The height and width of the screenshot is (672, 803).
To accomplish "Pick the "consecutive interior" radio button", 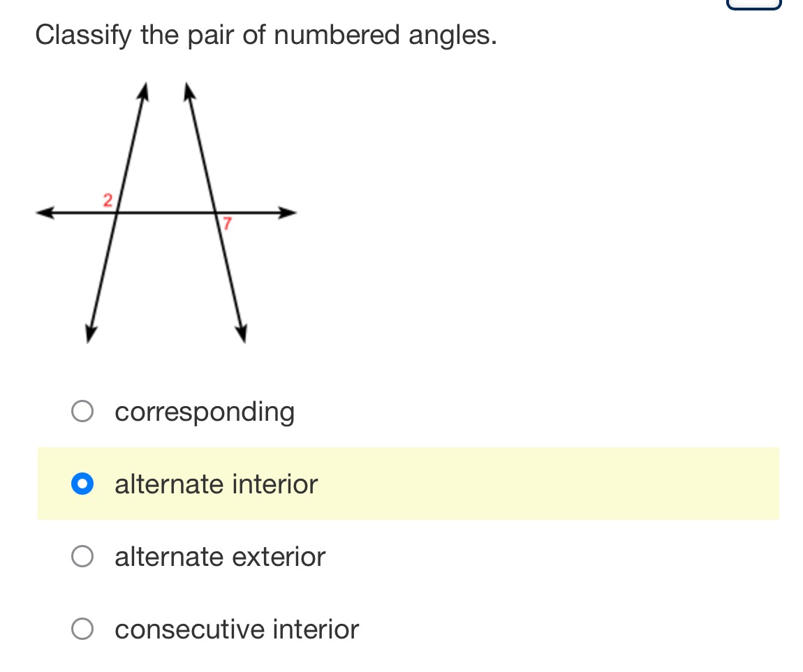I will click(x=82, y=629).
